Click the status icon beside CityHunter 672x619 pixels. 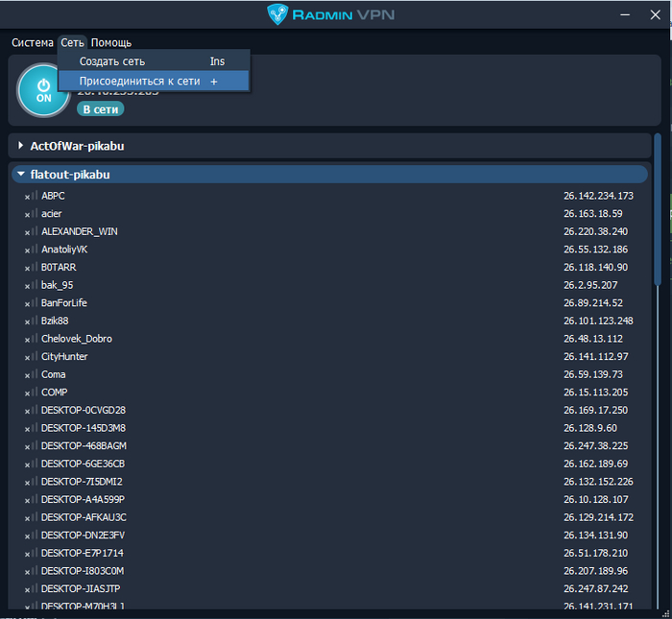pos(31,357)
